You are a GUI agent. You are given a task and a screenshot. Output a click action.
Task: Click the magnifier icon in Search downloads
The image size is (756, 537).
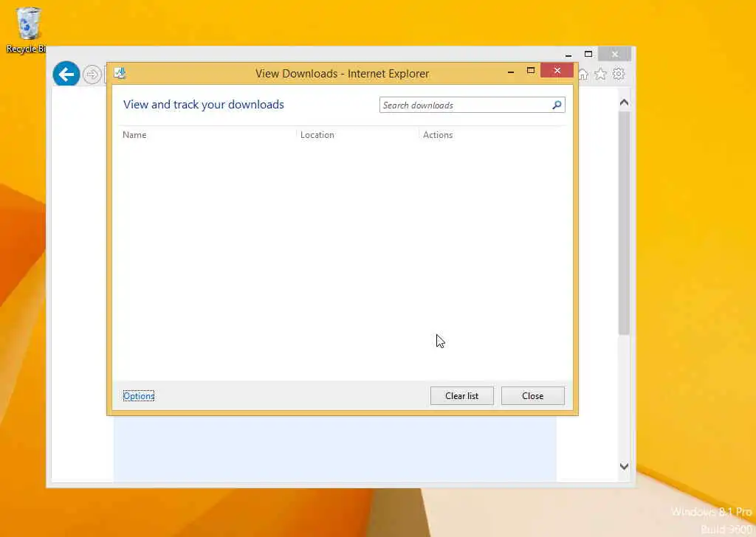(x=557, y=105)
